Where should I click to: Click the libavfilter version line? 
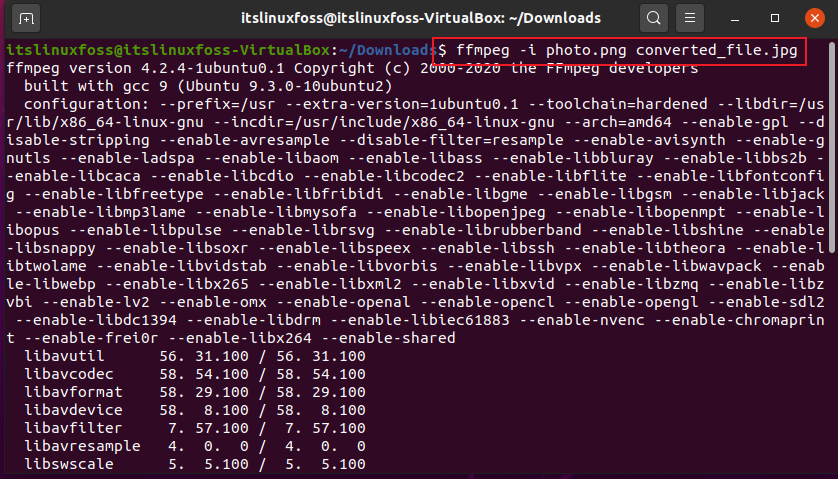coord(195,428)
